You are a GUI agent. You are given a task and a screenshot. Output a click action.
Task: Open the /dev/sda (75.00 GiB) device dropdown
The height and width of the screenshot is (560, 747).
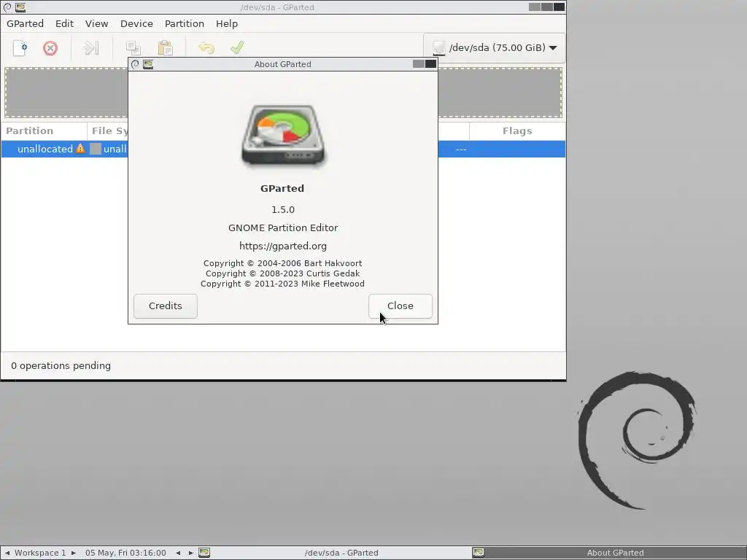click(x=495, y=47)
